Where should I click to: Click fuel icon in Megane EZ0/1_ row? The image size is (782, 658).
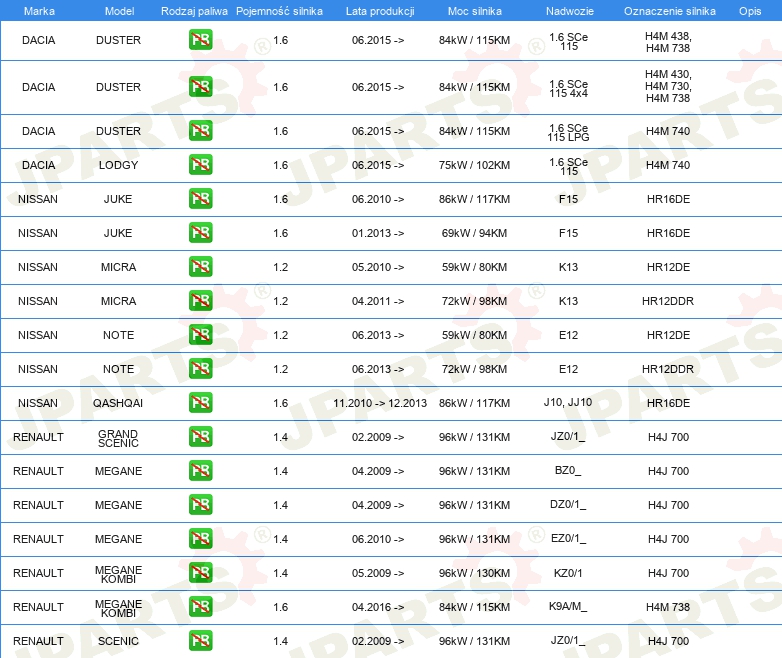pos(200,539)
